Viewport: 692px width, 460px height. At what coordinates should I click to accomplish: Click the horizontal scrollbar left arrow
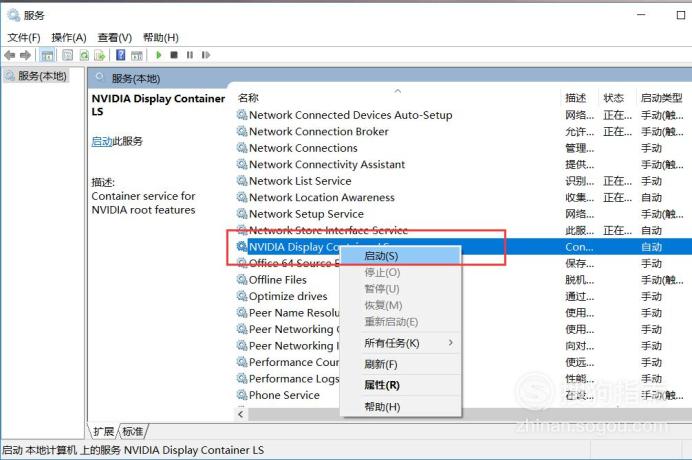pyautogui.click(x=241, y=414)
